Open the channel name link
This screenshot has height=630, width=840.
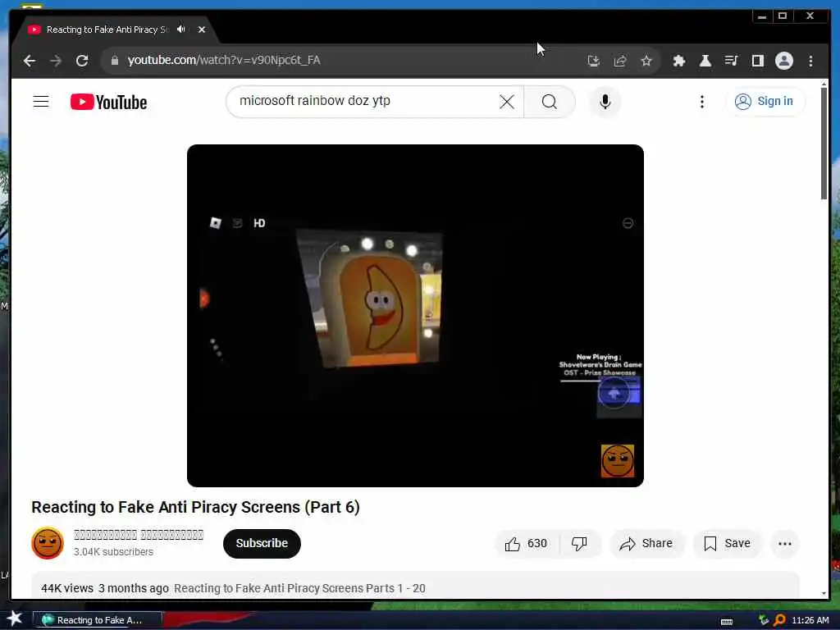click(139, 535)
